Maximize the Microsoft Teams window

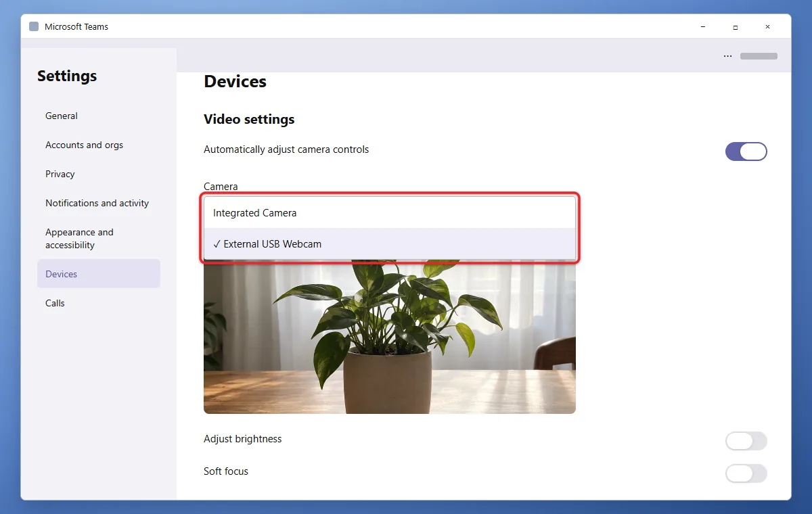736,26
